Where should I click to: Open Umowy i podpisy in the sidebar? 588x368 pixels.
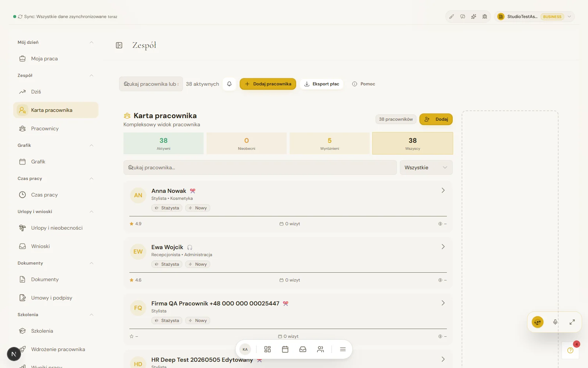[x=56, y=298]
